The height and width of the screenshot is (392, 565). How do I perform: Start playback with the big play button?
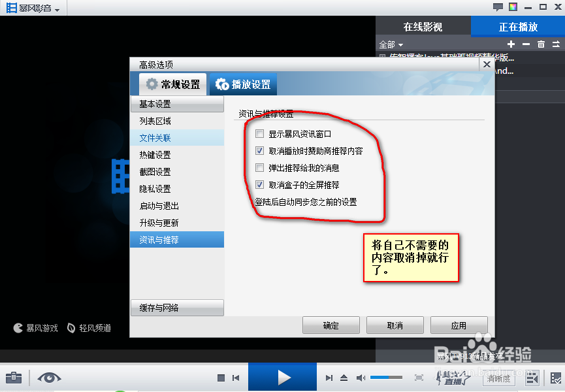(x=282, y=377)
